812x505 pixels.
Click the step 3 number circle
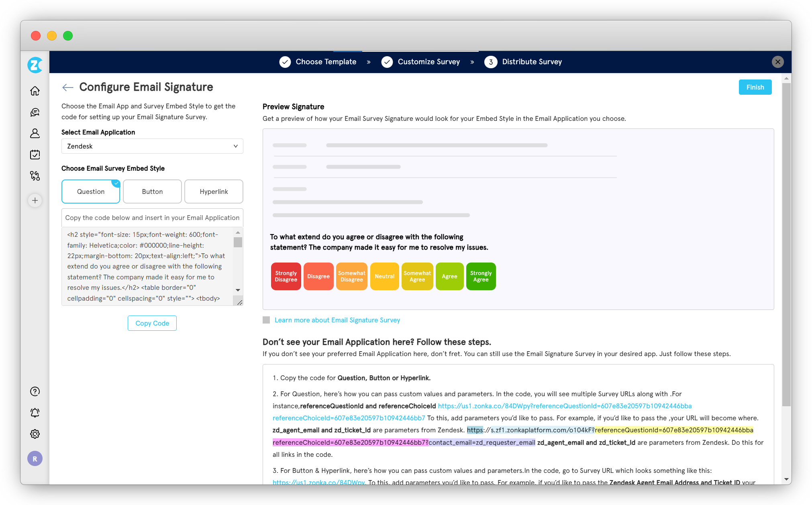point(491,62)
